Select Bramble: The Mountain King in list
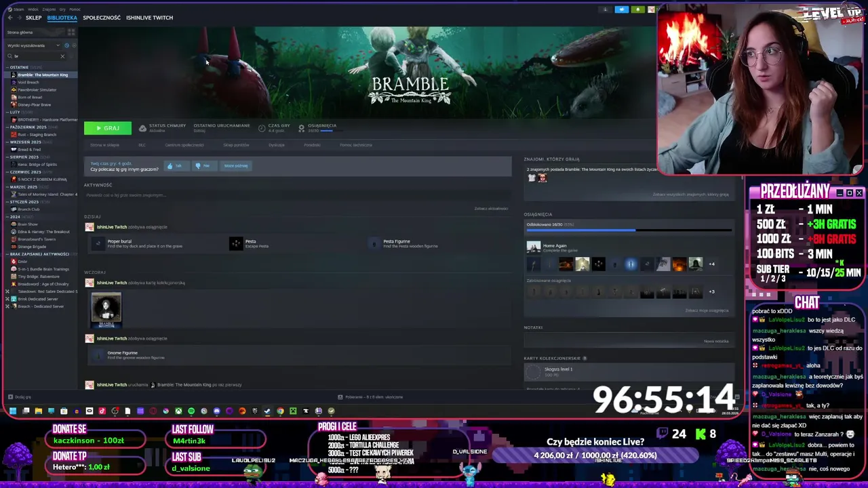Image resolution: width=868 pixels, height=488 pixels. pos(41,75)
